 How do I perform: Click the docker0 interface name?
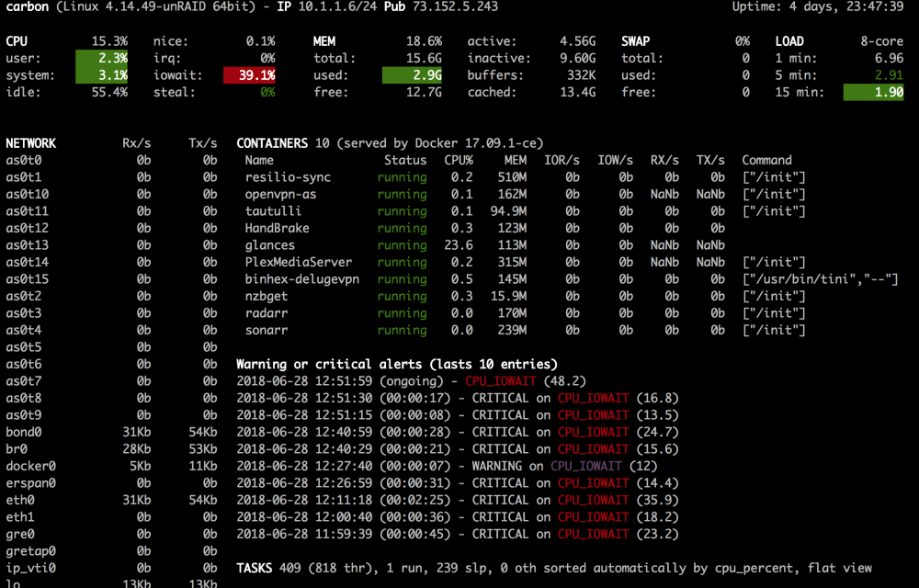31,466
